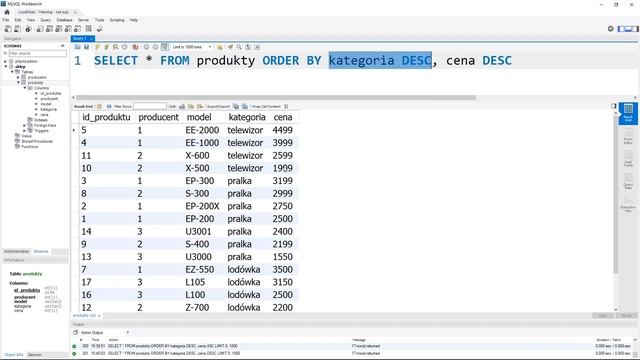Collapse the sklep schema node
The width and height of the screenshot is (640, 360).
(6, 67)
